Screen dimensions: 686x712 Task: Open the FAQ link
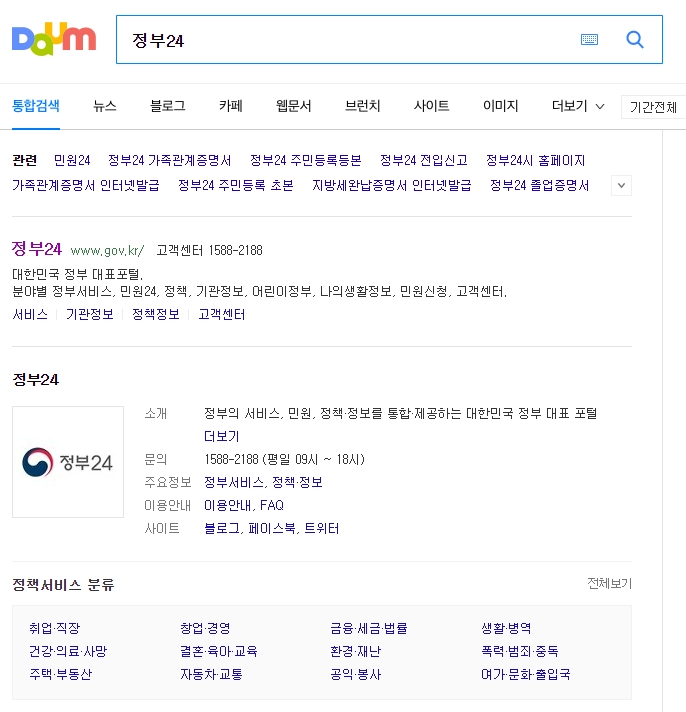coord(272,505)
